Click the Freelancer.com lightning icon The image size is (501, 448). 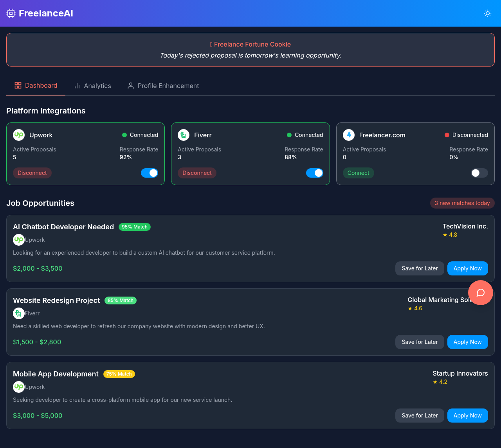pos(348,135)
